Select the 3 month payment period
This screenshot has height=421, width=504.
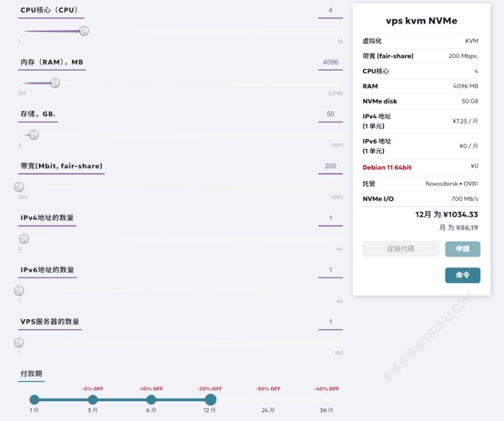pyautogui.click(x=93, y=400)
